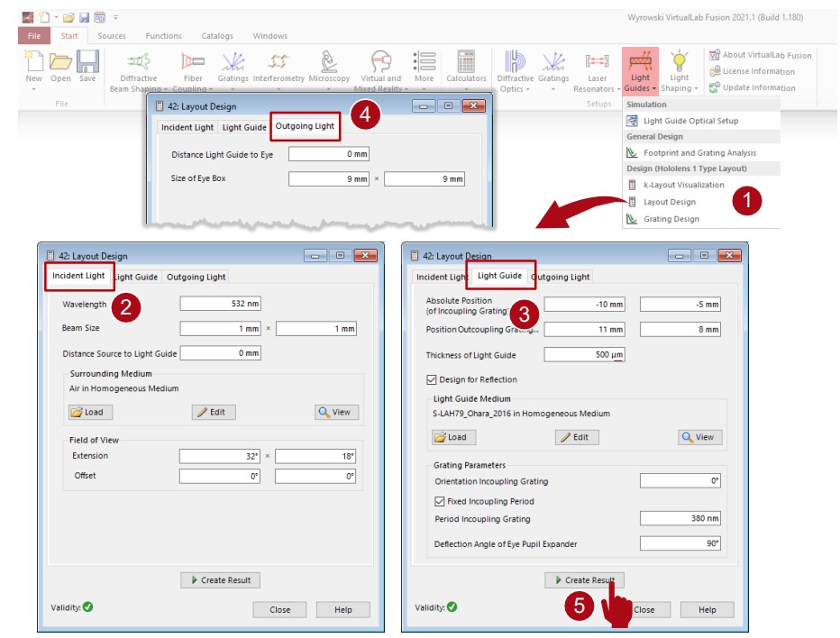This screenshot has height=638, width=840.
Task: Click open folder icon in quick access toolbar
Action: (x=68, y=18)
